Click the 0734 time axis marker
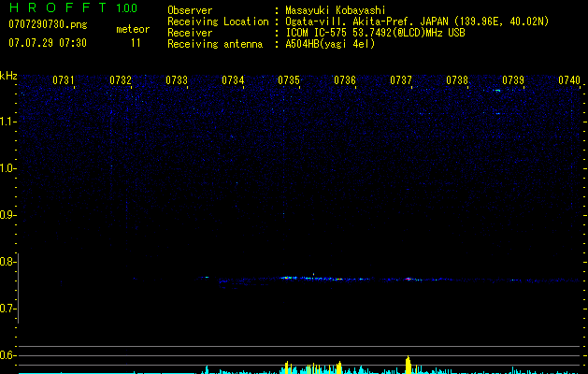Screen dimensions: 588x374 [233, 80]
